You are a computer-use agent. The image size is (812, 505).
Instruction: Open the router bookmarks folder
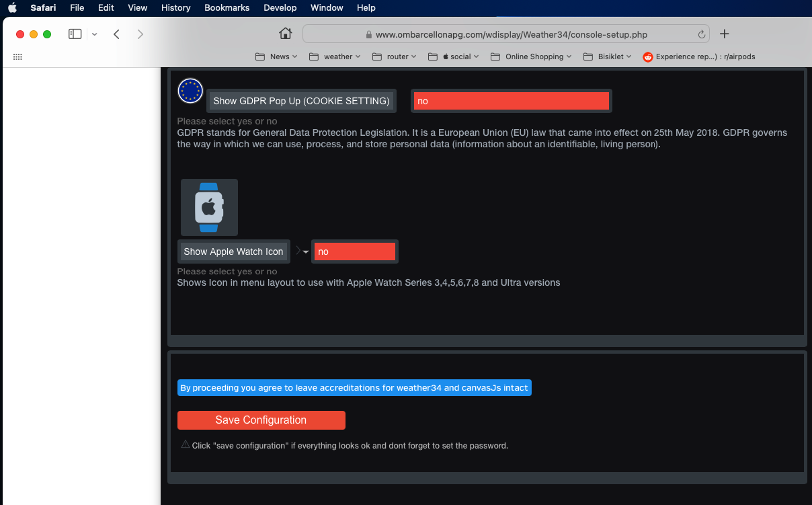(395, 56)
